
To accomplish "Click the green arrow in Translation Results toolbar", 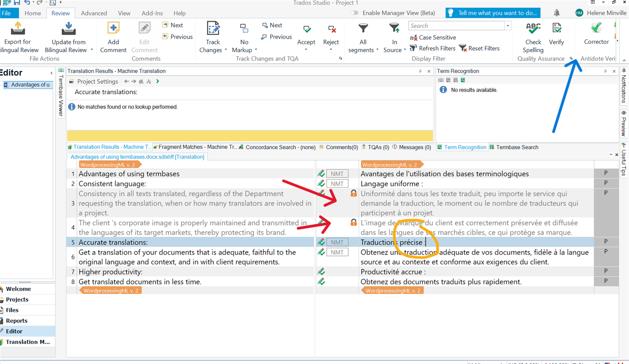I will tap(158, 81).
